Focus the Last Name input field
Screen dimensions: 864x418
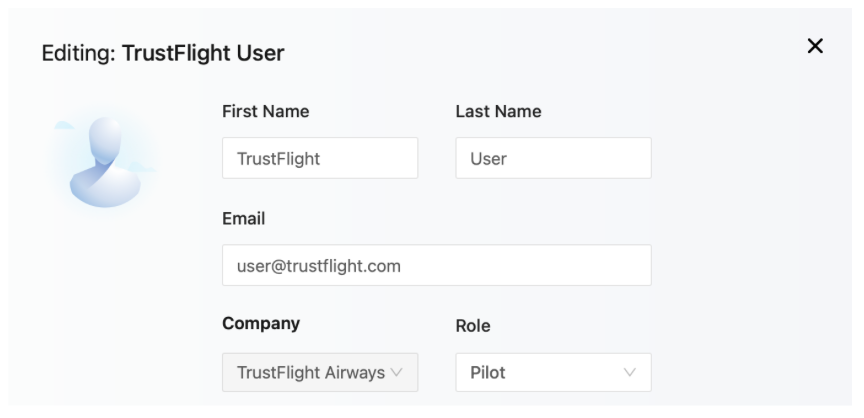[553, 158]
